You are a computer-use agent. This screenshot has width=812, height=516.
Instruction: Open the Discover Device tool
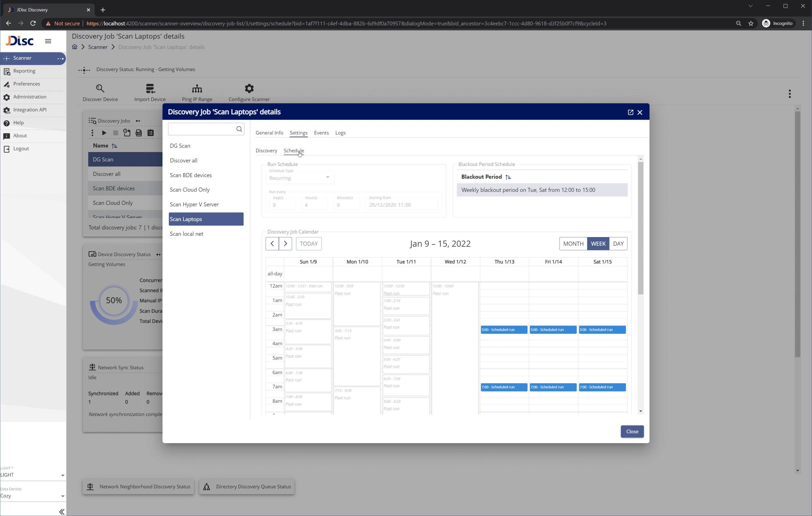(x=100, y=91)
